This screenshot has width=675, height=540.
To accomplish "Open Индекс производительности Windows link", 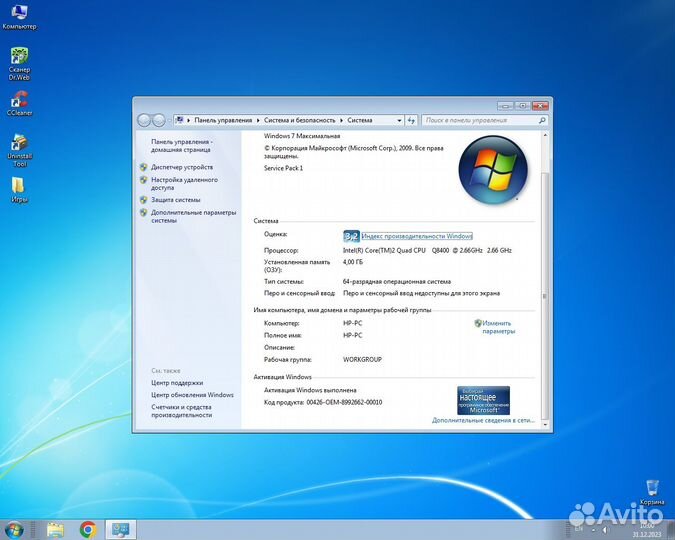I will tap(417, 236).
